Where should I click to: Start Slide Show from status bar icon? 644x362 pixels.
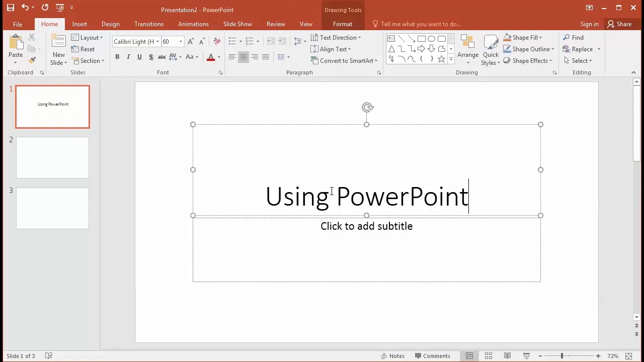point(526,356)
